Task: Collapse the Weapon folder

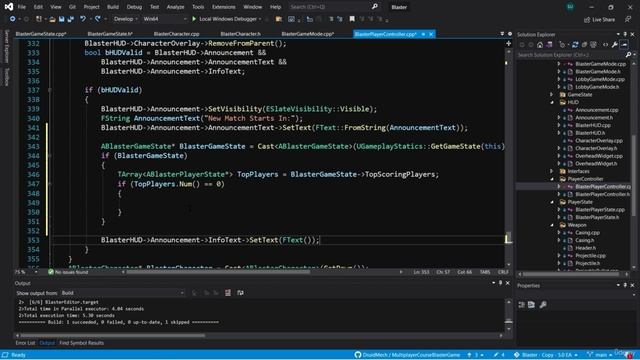Action: (x=552, y=225)
